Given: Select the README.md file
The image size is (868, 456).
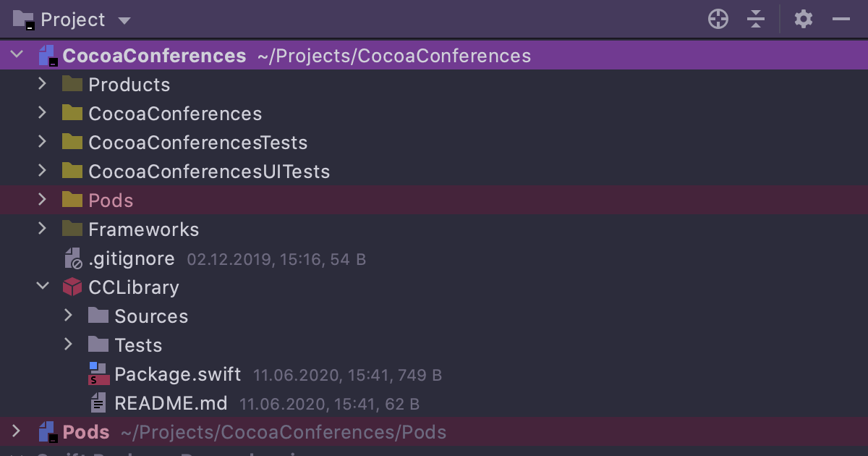Looking at the screenshot, I should [171, 402].
